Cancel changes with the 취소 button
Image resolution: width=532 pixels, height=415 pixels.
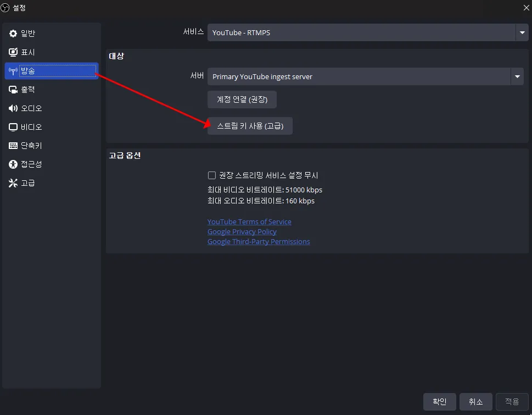coord(475,402)
